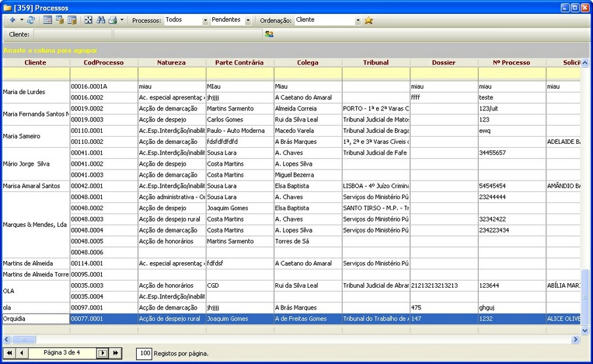Select process number 34455657
Screen dimensions: 593x364
pos(512,152)
